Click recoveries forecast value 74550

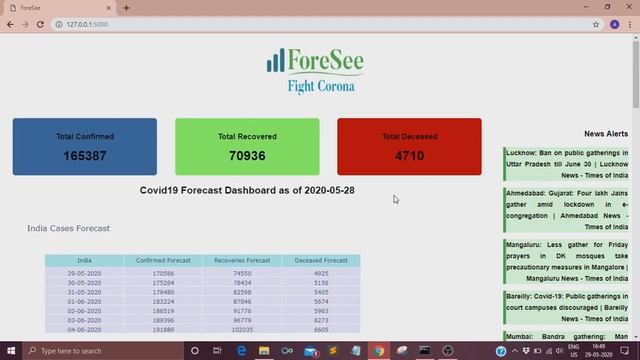coord(242,273)
